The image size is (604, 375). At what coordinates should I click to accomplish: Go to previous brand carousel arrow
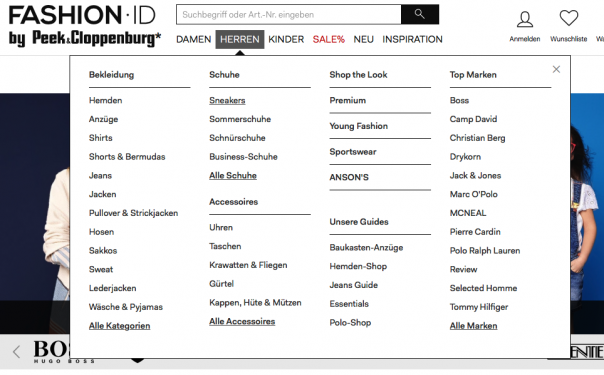click(16, 352)
